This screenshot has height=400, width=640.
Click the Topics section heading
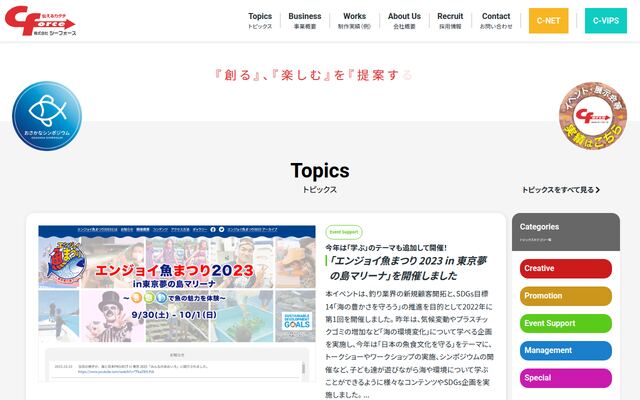pyautogui.click(x=320, y=171)
